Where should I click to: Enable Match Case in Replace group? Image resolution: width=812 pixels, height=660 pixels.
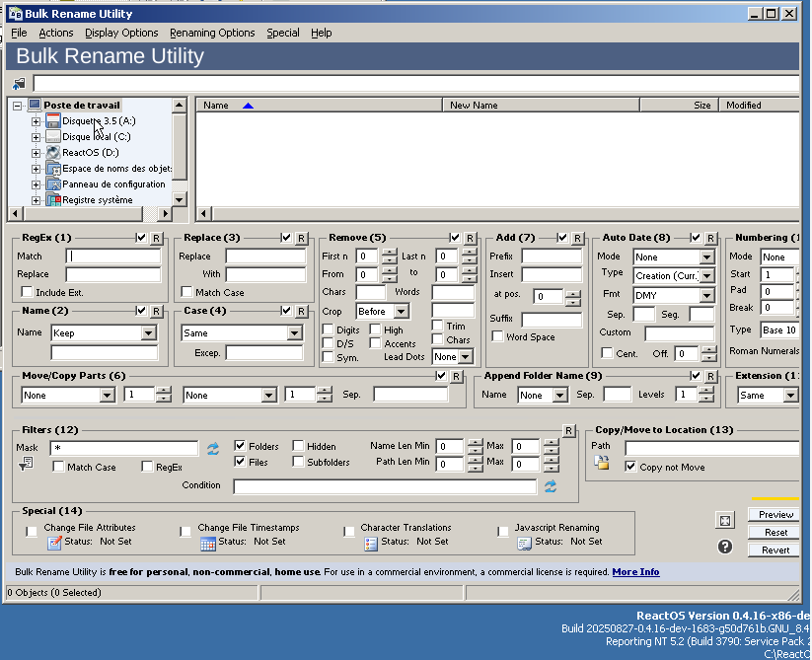click(186, 292)
